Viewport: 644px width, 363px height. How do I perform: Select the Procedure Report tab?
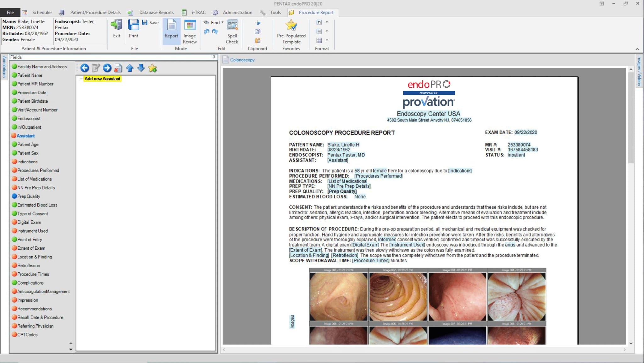click(315, 12)
